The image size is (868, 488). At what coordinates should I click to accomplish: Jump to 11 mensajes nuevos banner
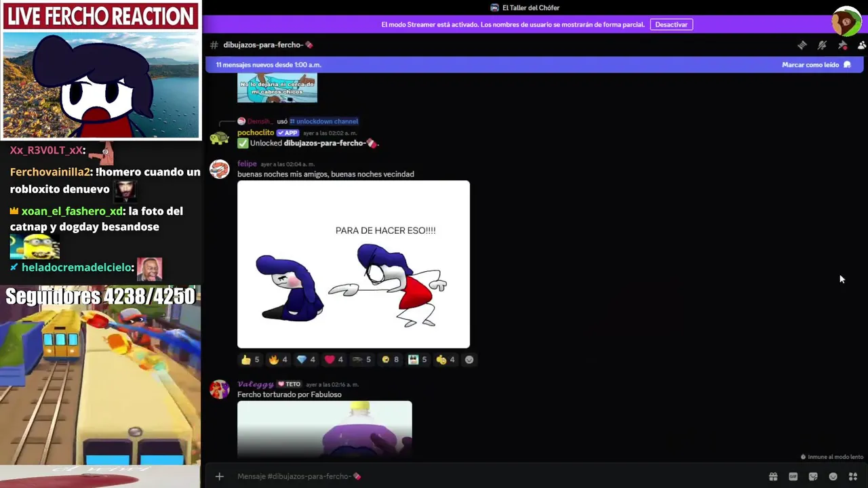(269, 65)
